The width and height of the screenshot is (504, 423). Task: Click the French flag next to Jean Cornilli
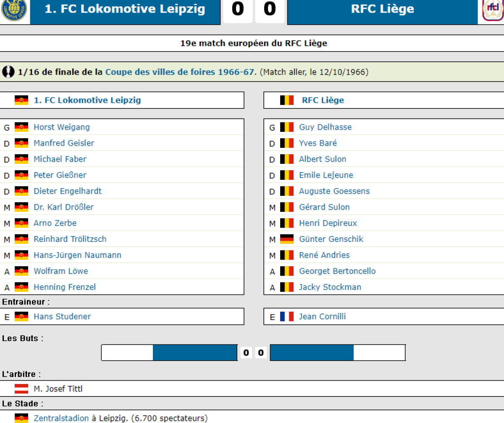pyautogui.click(x=286, y=317)
